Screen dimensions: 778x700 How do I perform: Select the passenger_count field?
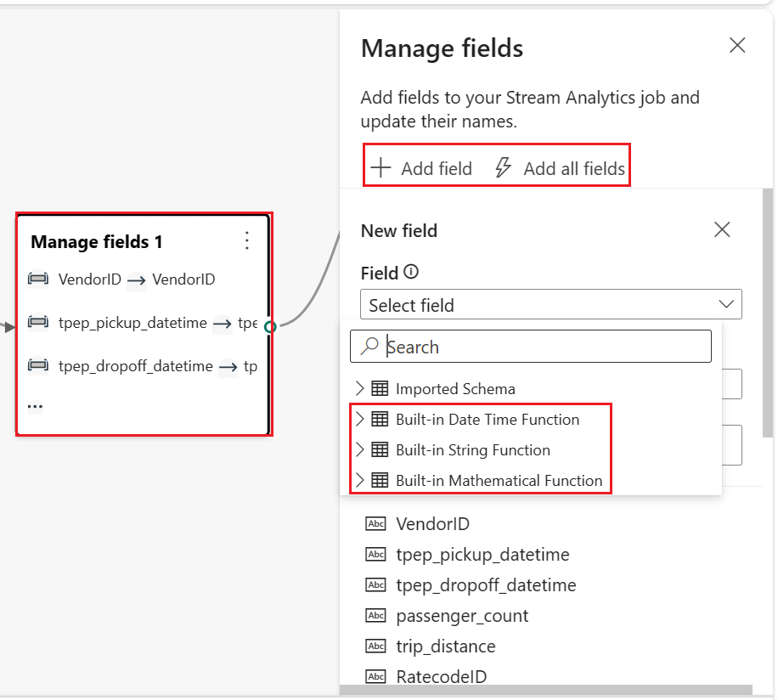[463, 615]
